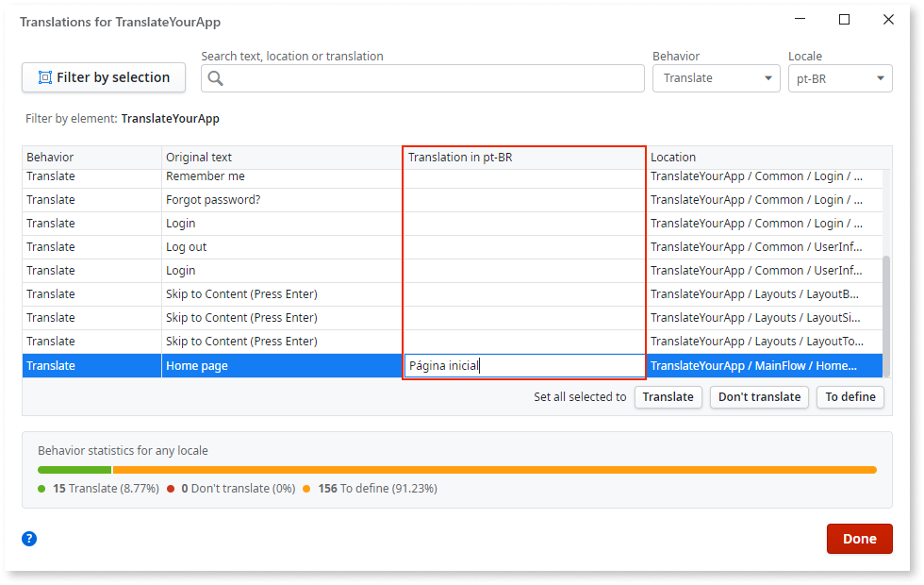Click the search magnifier icon
The height and width of the screenshot is (585, 924).
[214, 78]
